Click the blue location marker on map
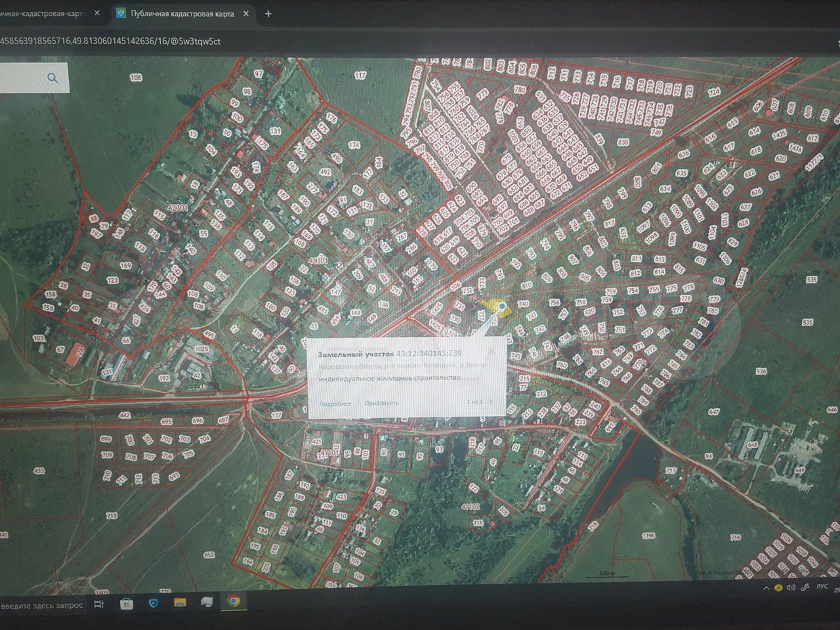This screenshot has width=840, height=630. (502, 306)
